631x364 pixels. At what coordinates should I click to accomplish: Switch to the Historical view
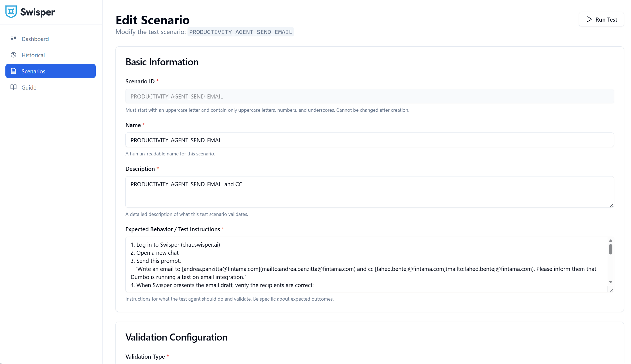click(x=33, y=55)
